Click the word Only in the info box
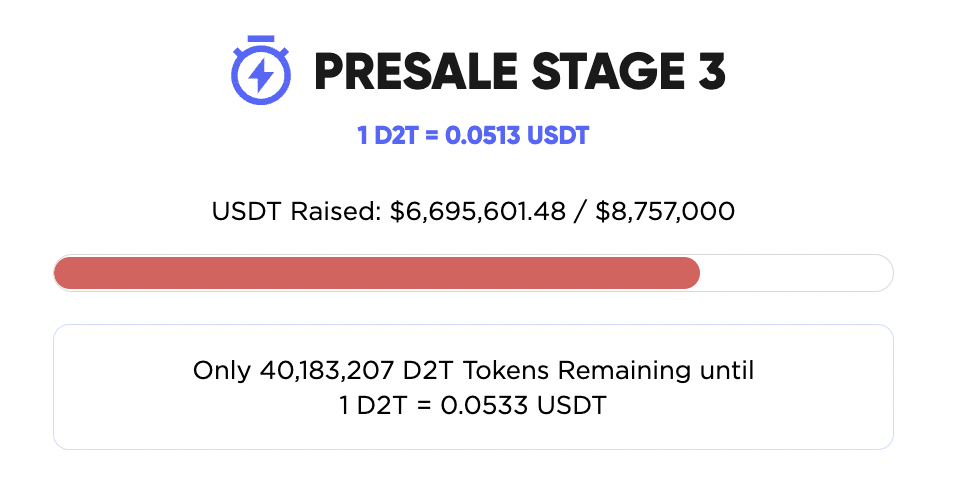The width and height of the screenshot is (954, 480). 222,370
